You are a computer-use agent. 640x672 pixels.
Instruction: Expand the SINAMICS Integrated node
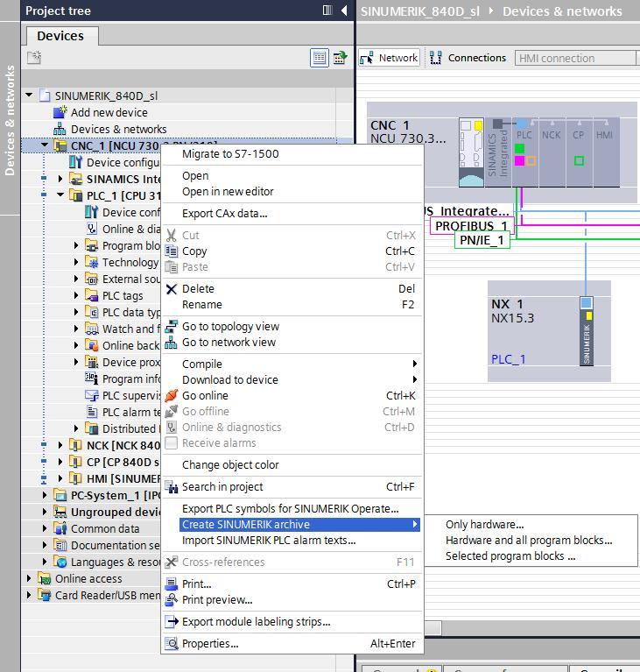60,179
